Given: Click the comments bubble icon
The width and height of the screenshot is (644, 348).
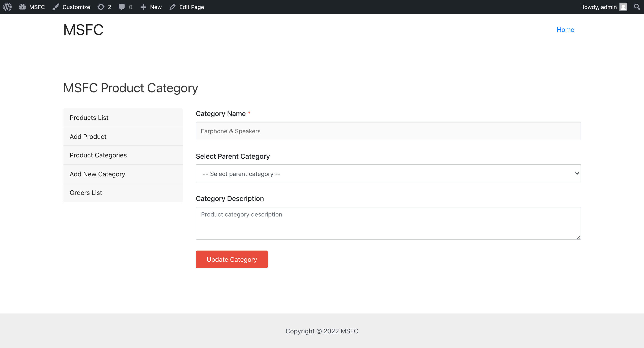Looking at the screenshot, I should click(122, 7).
